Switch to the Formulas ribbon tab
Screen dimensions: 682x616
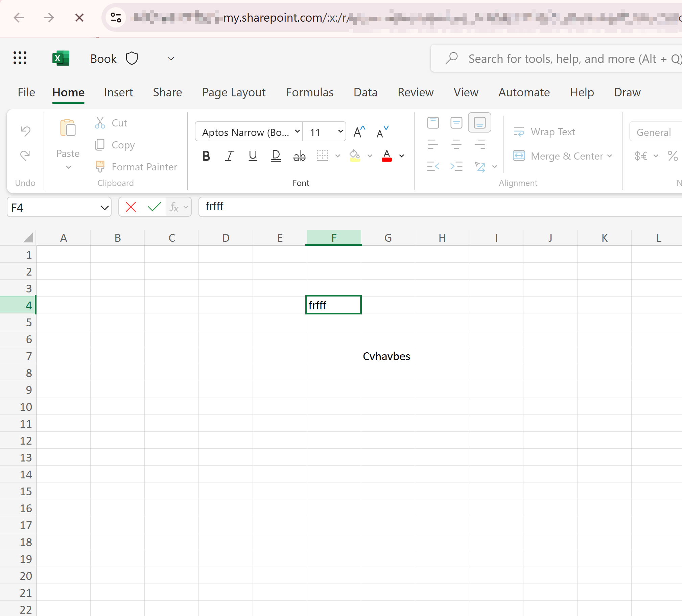click(309, 92)
